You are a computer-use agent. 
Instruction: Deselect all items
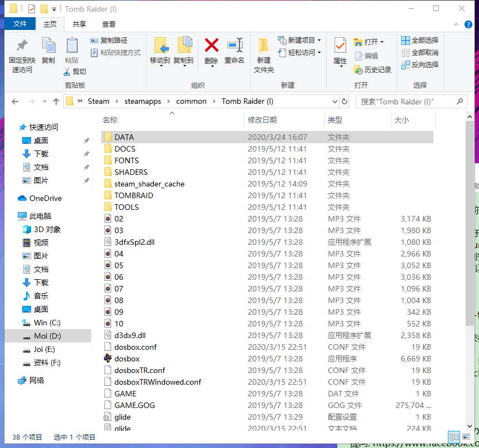(420, 53)
